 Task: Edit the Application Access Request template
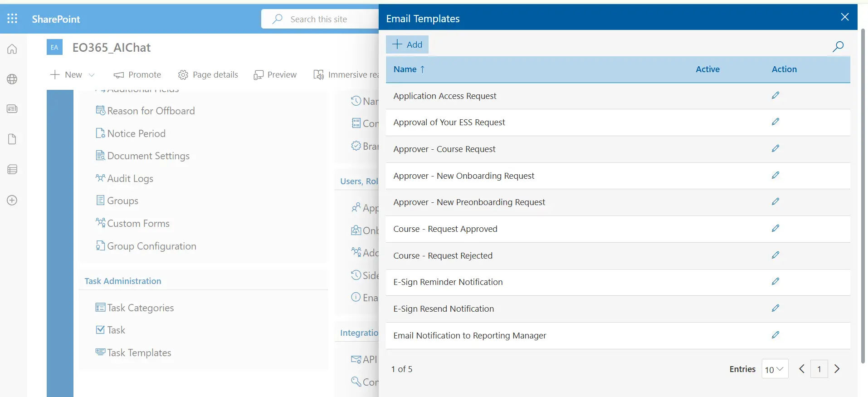click(775, 95)
